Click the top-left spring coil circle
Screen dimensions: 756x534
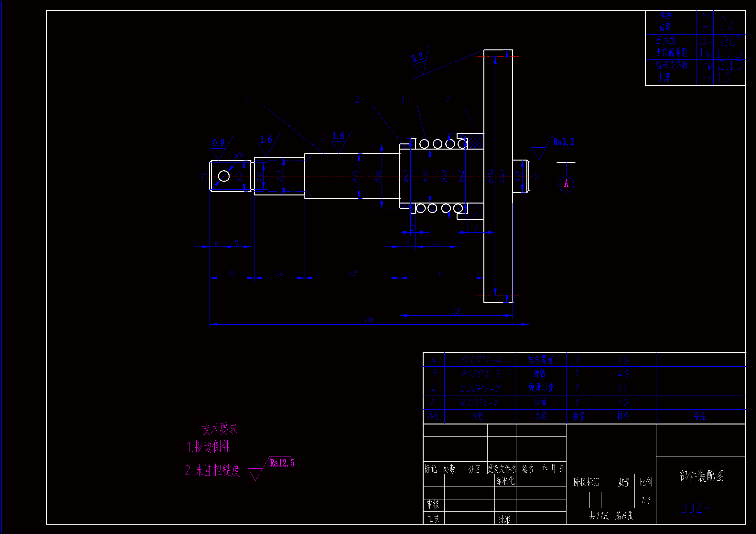point(424,144)
